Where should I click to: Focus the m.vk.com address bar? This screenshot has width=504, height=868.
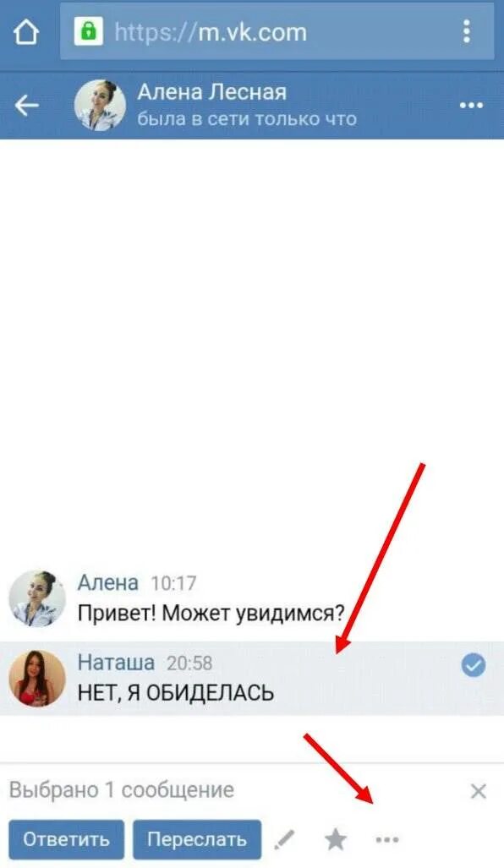pyautogui.click(x=277, y=31)
